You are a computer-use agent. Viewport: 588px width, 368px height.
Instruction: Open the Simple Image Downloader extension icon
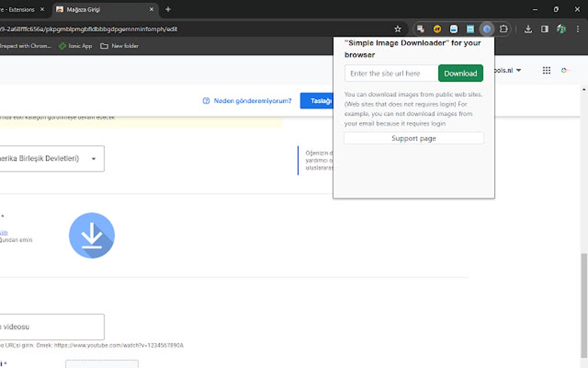tap(486, 28)
